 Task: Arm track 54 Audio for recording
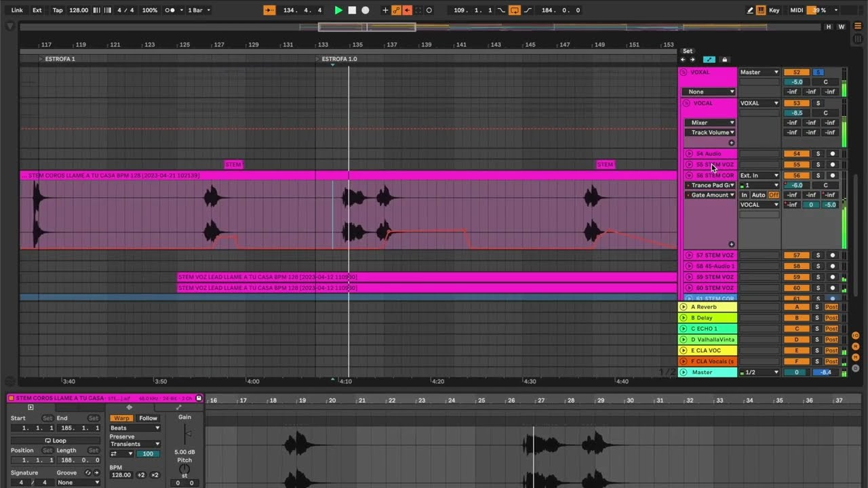(833, 154)
